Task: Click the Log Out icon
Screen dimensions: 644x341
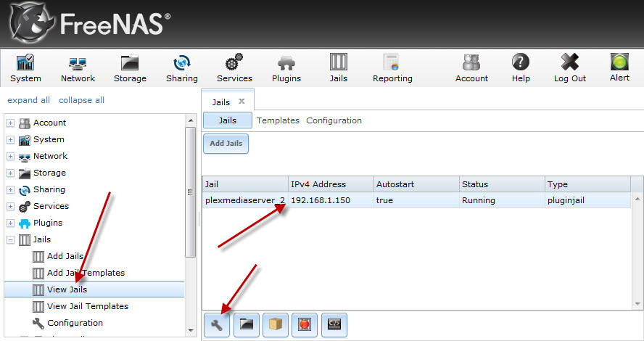Action: (569, 68)
